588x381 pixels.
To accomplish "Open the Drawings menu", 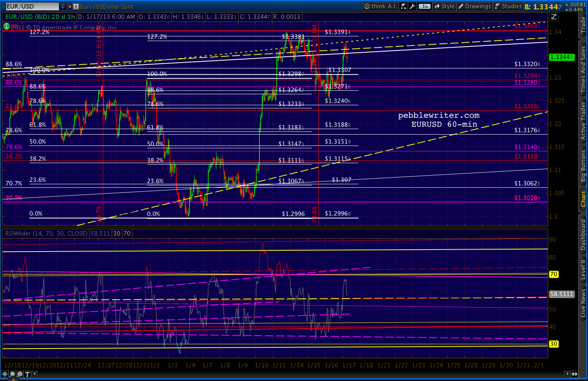I will coord(475,6).
